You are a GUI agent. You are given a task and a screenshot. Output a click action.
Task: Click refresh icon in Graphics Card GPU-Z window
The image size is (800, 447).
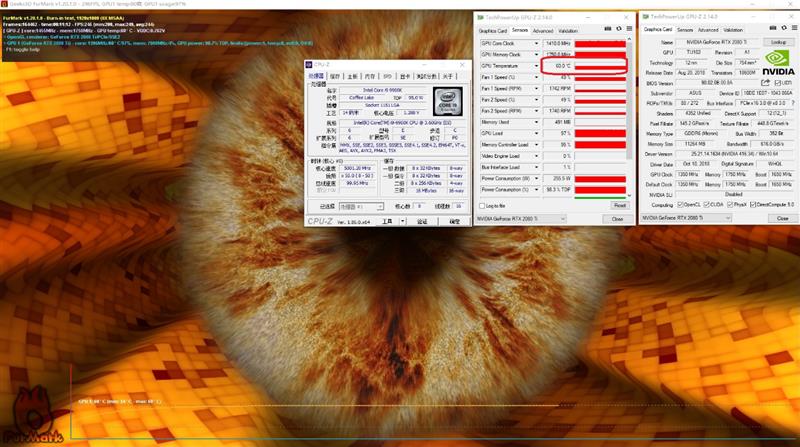784,28
